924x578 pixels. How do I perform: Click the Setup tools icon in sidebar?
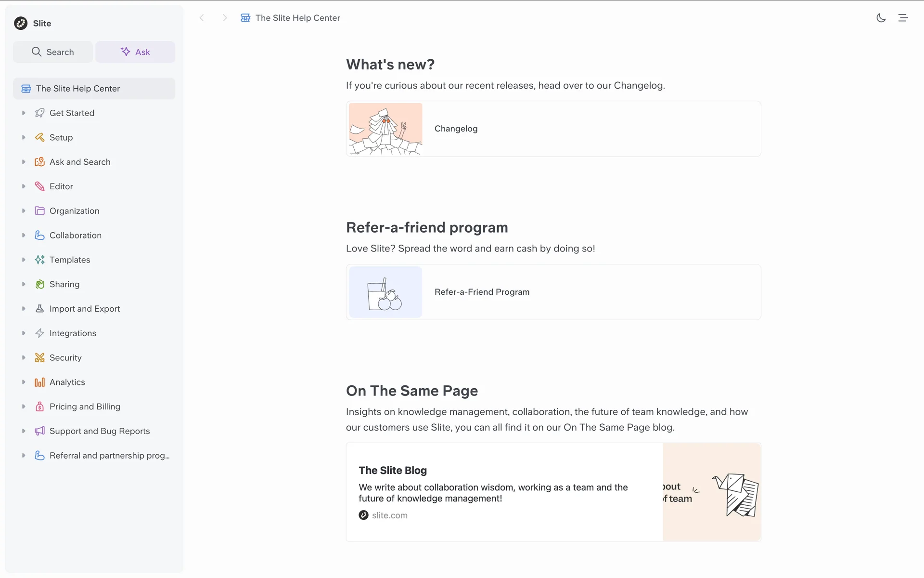pos(39,137)
